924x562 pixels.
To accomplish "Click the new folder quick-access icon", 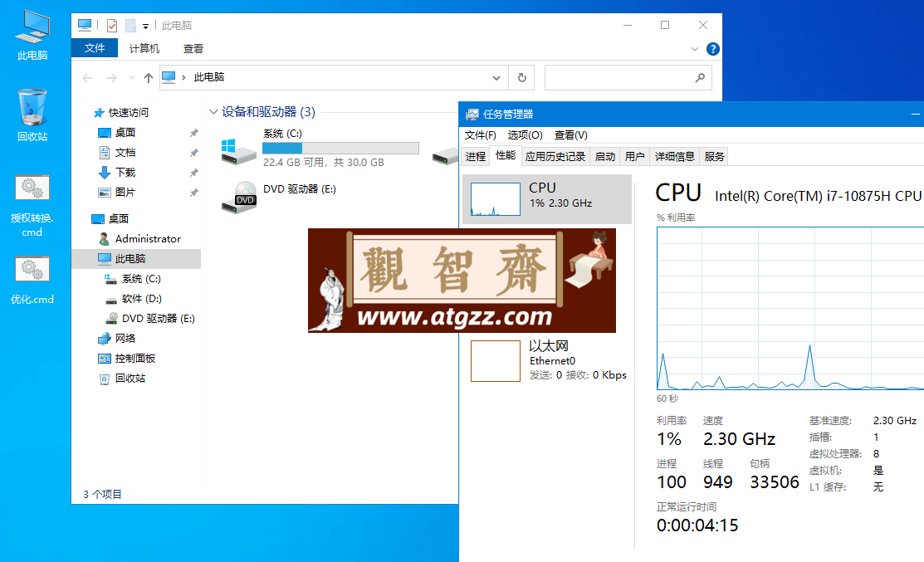I will pyautogui.click(x=131, y=26).
